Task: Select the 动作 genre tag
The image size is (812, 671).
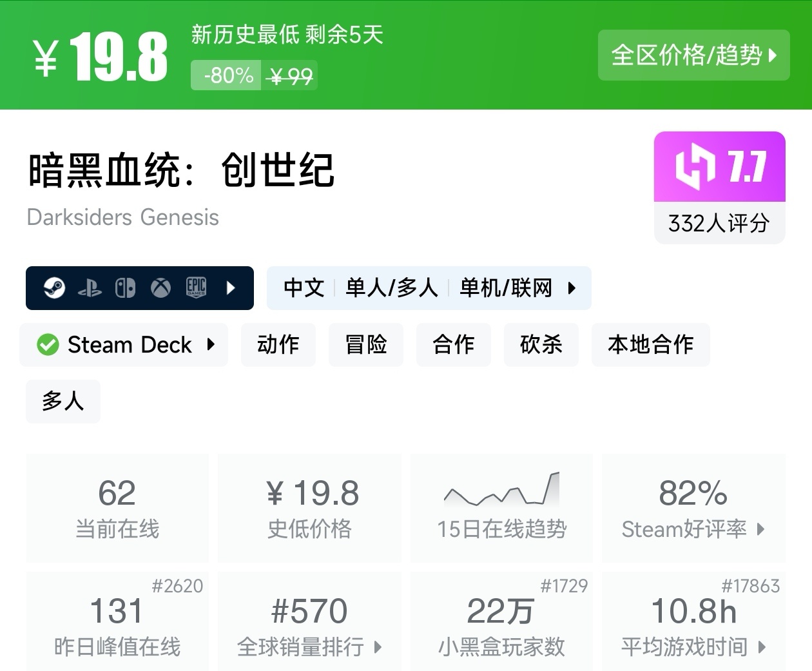Action: point(278,345)
